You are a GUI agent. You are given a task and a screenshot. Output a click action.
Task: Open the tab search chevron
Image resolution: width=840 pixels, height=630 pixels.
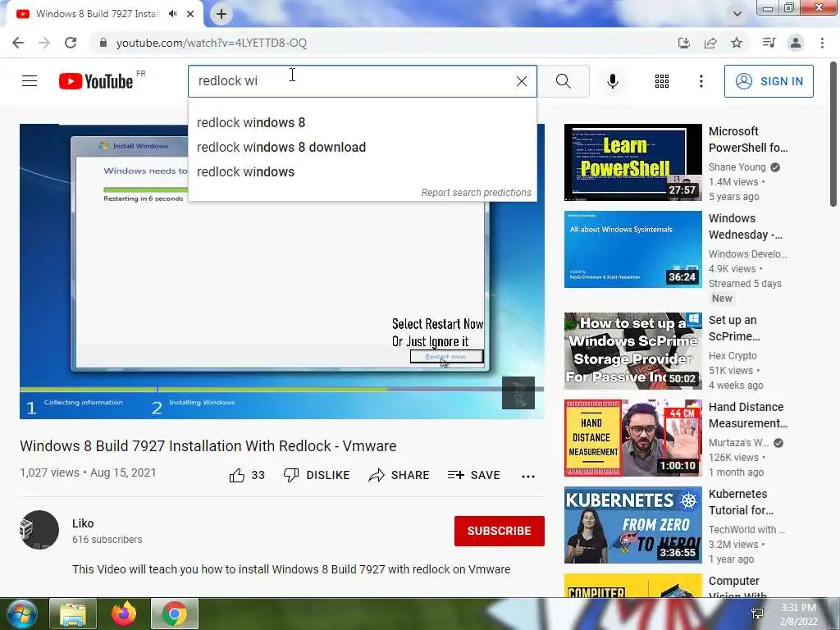click(737, 14)
